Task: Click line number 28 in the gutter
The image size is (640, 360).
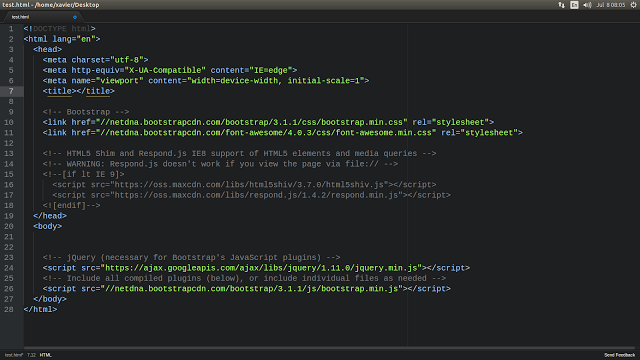Action: [x=9, y=309]
